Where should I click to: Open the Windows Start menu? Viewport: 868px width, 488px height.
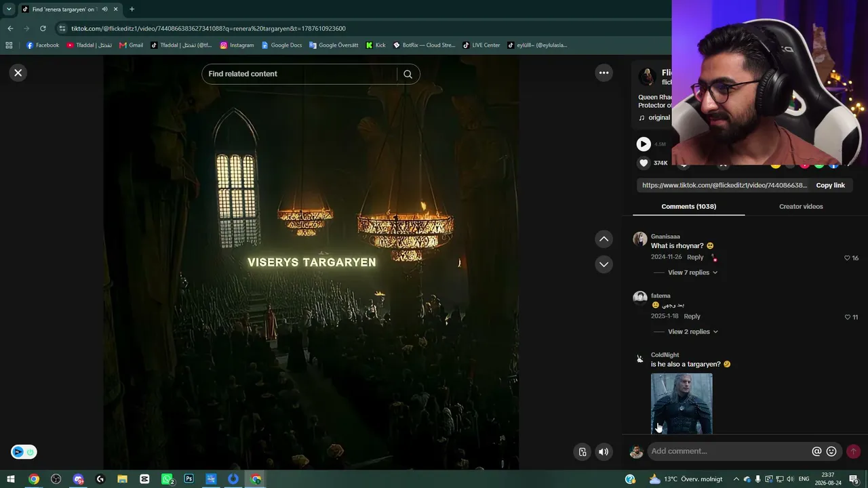point(11,479)
